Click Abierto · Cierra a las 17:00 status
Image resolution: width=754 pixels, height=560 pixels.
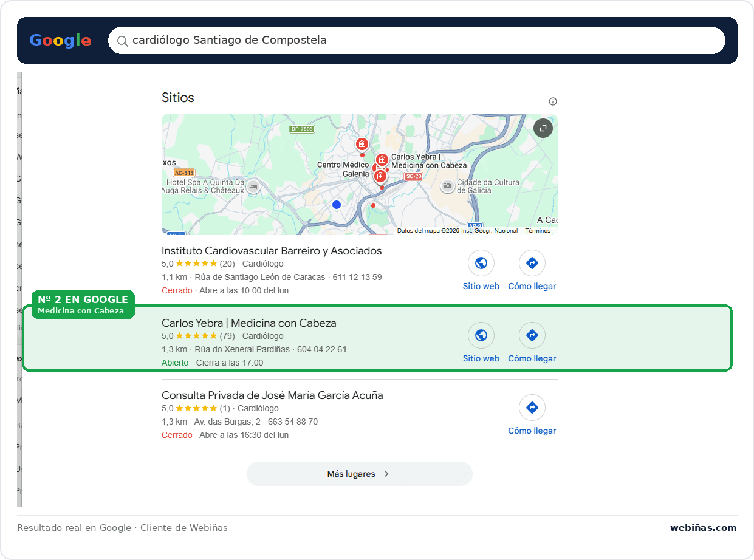pos(213,363)
